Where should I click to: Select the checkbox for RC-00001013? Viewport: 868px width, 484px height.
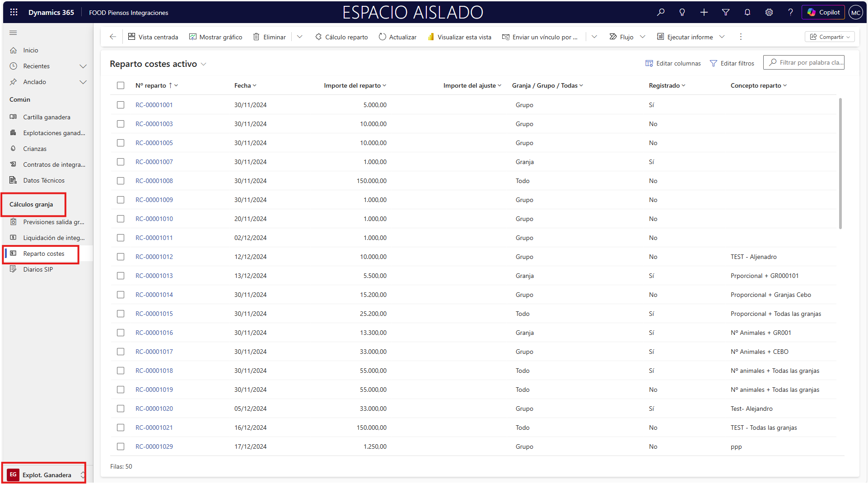[x=121, y=276]
